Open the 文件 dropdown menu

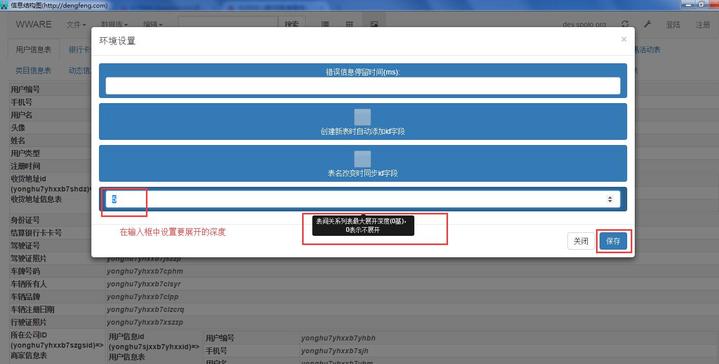coord(76,24)
